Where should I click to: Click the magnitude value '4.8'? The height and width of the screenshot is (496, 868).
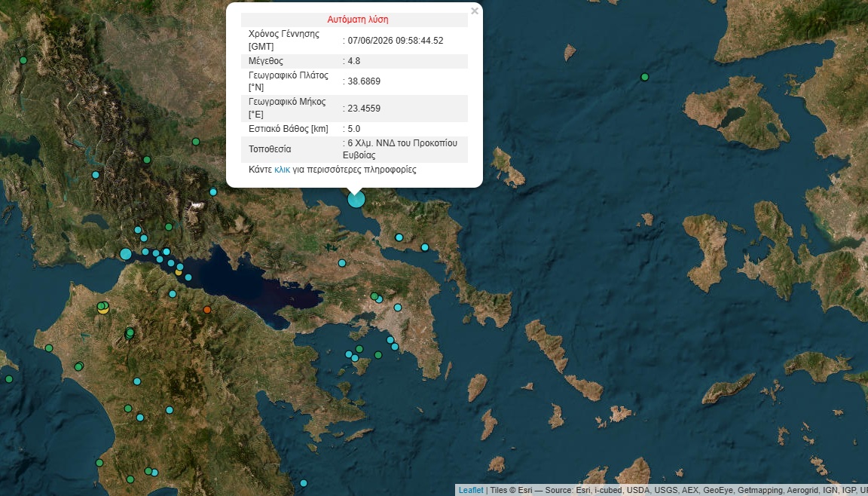tap(353, 61)
